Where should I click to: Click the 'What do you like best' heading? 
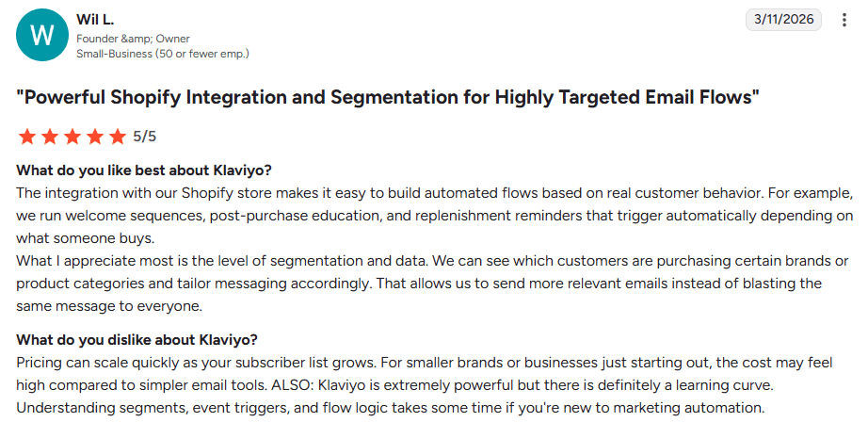(x=144, y=170)
